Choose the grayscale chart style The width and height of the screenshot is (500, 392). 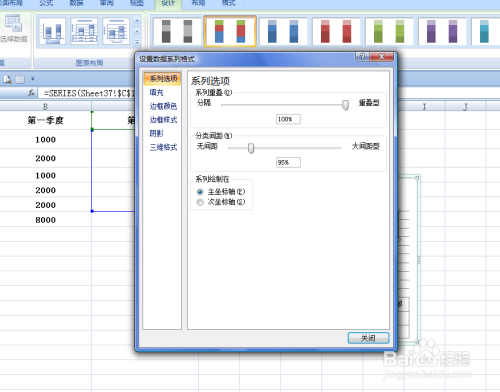pyautogui.click(x=177, y=31)
